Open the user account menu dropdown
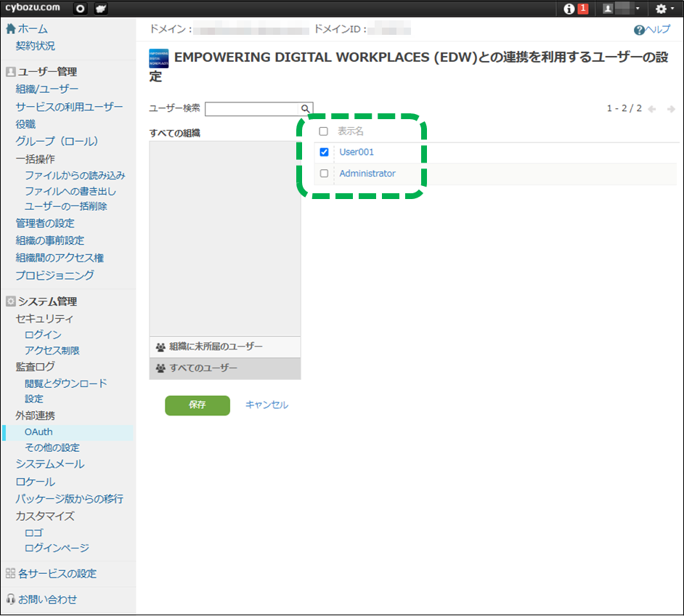Image resolution: width=684 pixels, height=616 pixels. point(621,9)
